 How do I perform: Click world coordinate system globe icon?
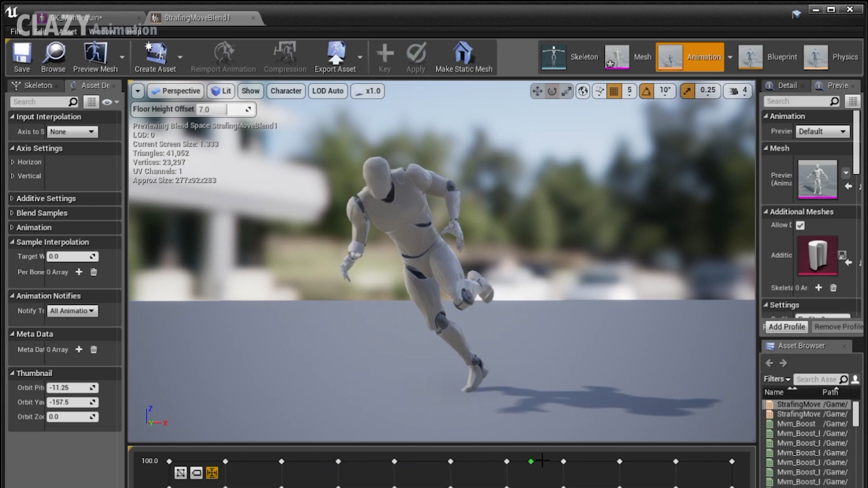coord(583,91)
